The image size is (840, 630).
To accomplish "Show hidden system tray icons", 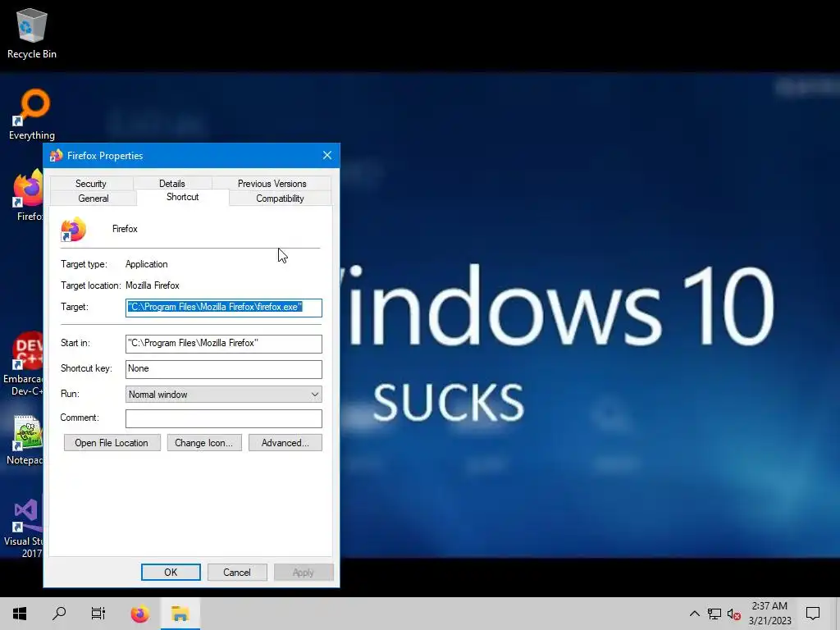I will point(694,614).
